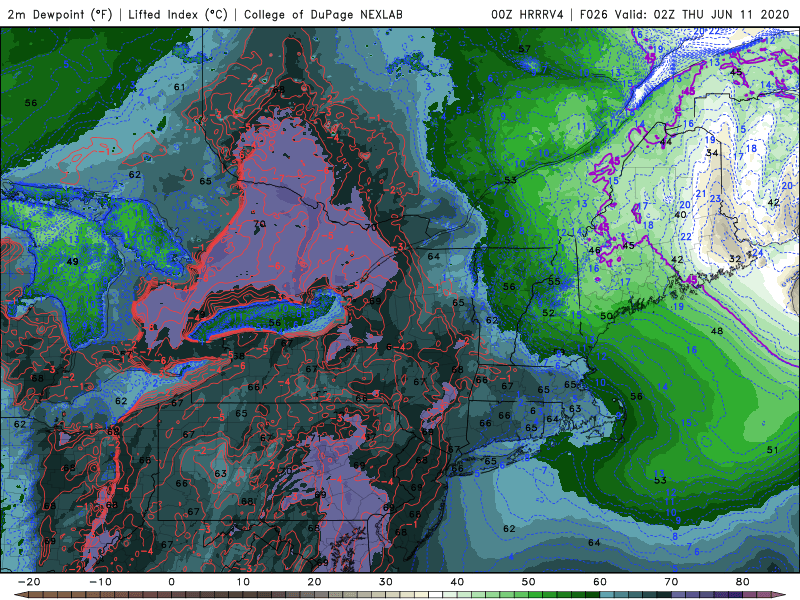Screen dimensions: 800x600
Task: Click the 40 label on the color scale
Action: tap(457, 582)
